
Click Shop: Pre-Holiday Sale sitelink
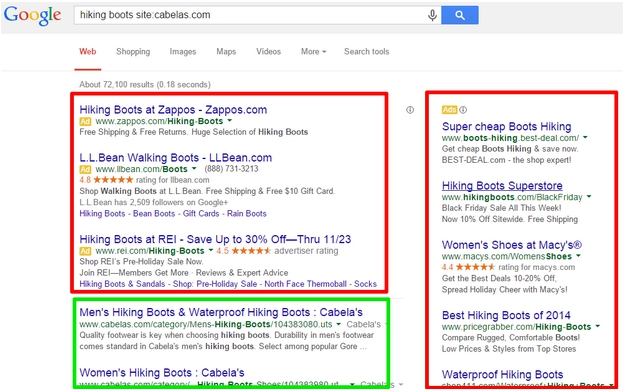click(215, 284)
